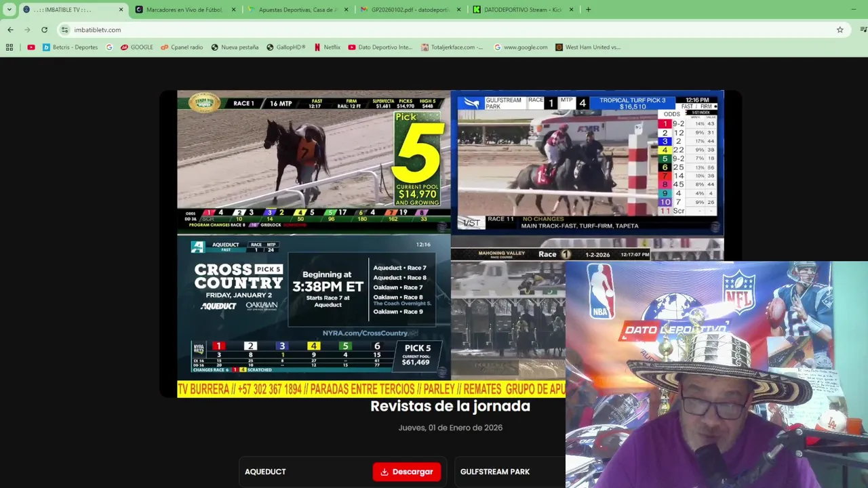868x488 pixels.
Task: Open GallopHD bookmark
Action: pos(286,47)
